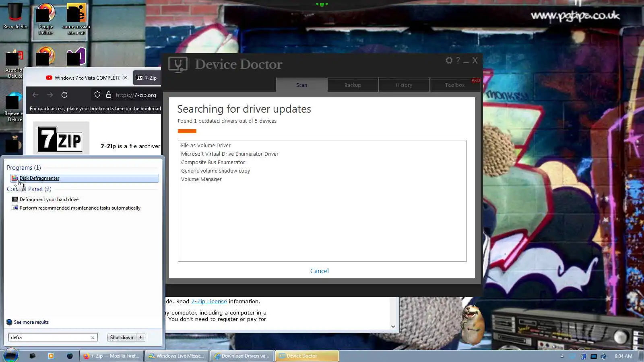View site security padlock for 7-zip.org
This screenshot has height=362, width=644.
[x=108, y=95]
